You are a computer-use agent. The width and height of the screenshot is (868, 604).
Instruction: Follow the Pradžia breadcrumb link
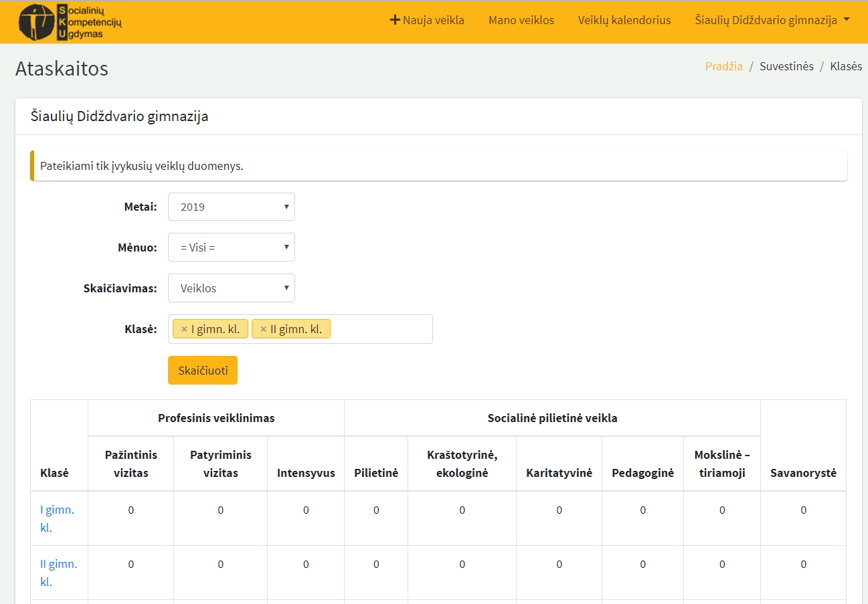coord(724,66)
